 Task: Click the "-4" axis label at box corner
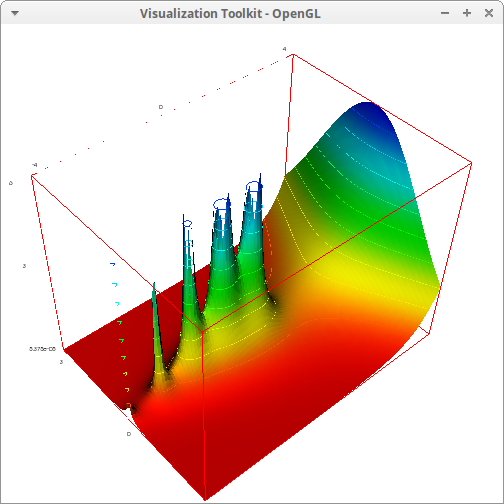(x=34, y=165)
